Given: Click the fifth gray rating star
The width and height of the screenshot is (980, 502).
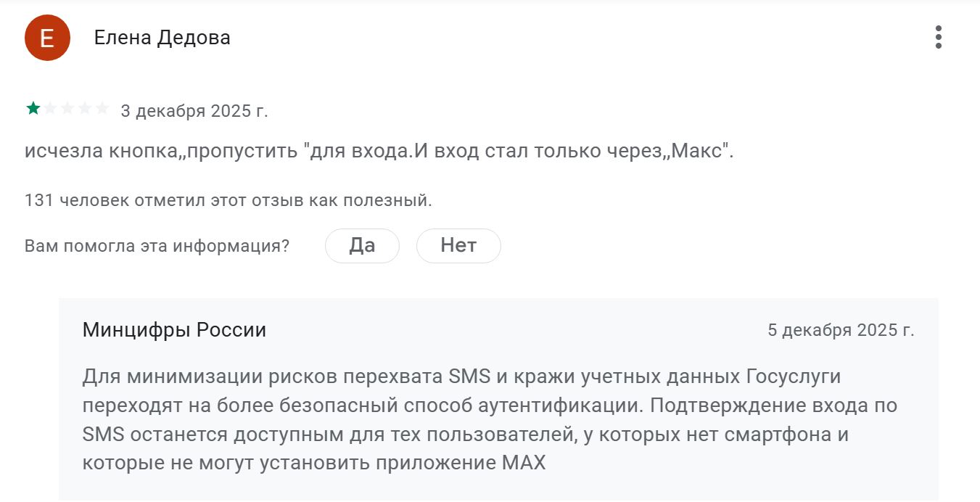Looking at the screenshot, I should pyautogui.click(x=102, y=109).
